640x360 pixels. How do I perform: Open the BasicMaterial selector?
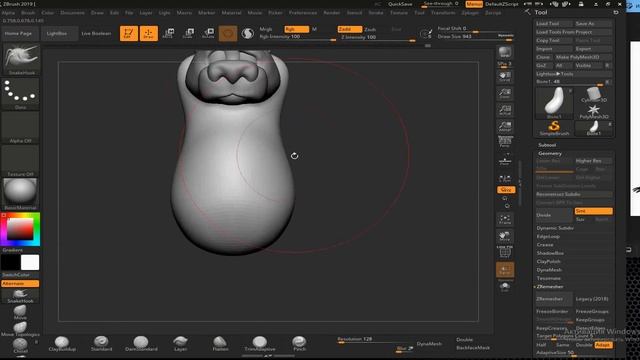point(20,194)
